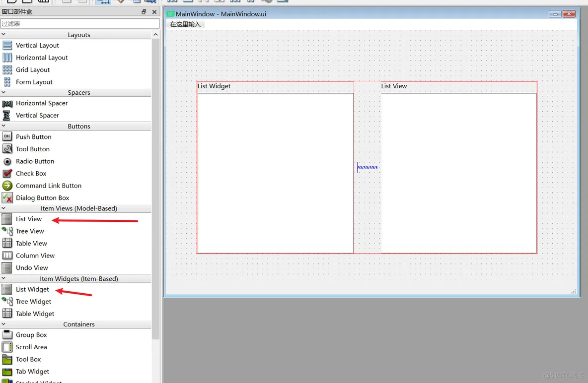Float the widget box panel
Image resolution: width=588 pixels, height=383 pixels.
click(x=144, y=12)
